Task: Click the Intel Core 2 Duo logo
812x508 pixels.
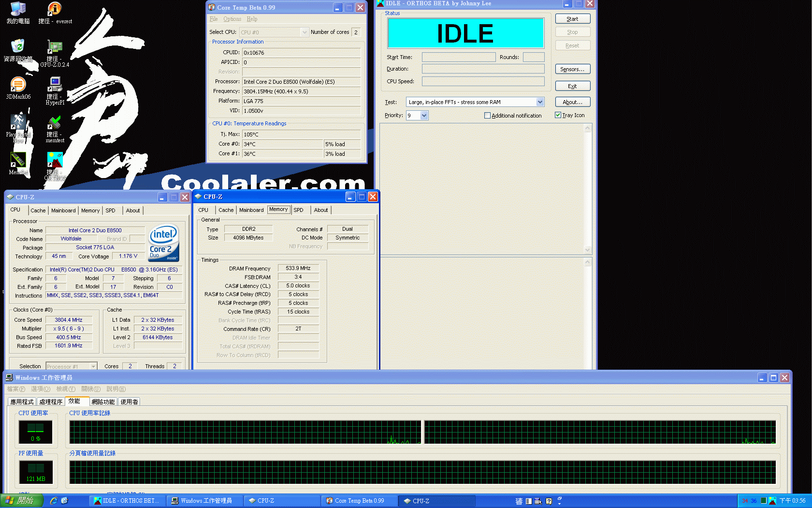Action: (x=163, y=243)
